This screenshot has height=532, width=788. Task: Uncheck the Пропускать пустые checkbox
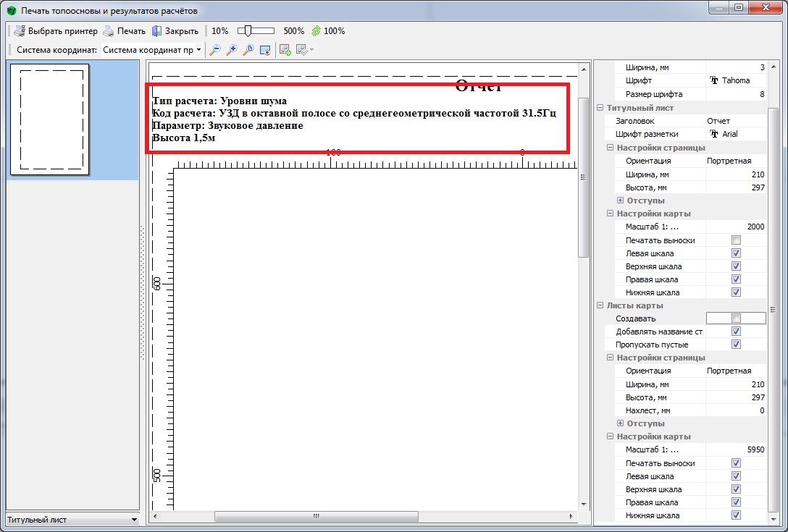click(x=736, y=345)
